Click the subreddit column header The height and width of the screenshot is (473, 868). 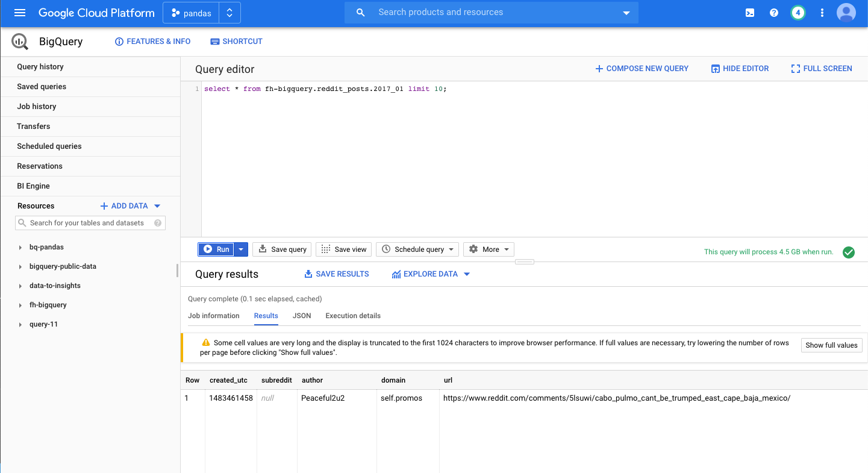(276, 380)
